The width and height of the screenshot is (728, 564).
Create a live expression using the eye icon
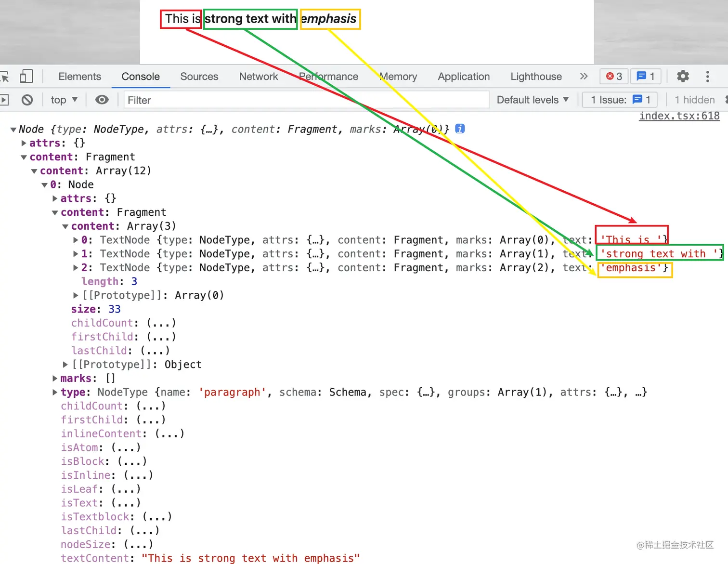[102, 100]
